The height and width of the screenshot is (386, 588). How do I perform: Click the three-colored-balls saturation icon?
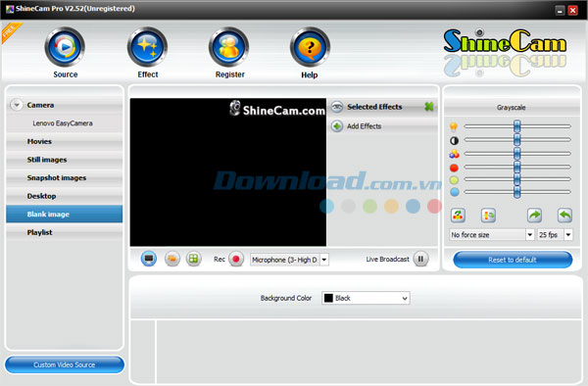(454, 154)
